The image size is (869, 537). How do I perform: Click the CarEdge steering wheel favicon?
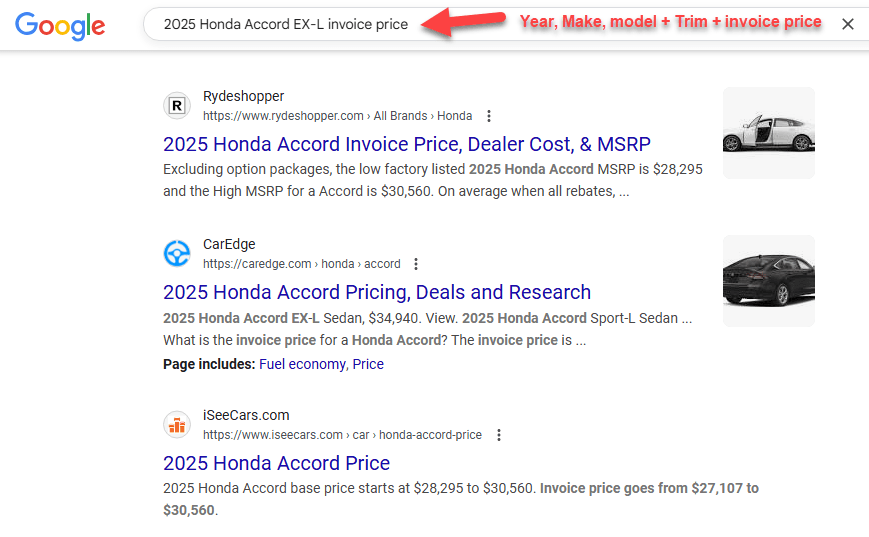[177, 253]
